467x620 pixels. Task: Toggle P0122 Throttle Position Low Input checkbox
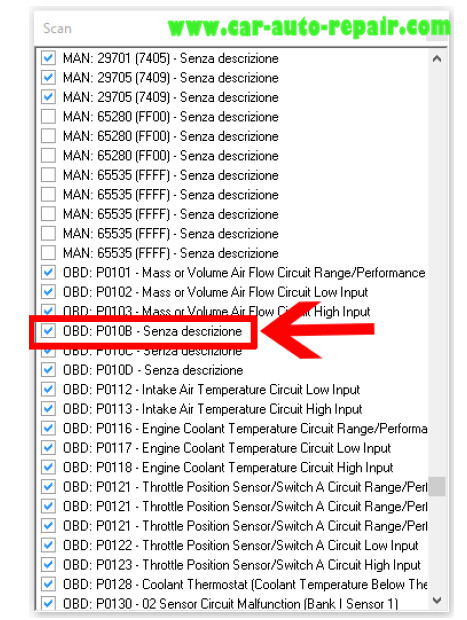pos(48,544)
